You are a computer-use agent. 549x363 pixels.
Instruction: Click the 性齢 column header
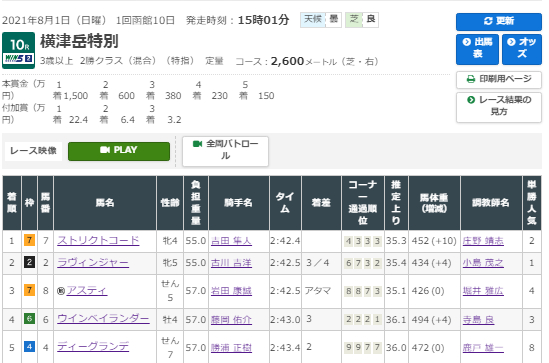click(x=170, y=203)
